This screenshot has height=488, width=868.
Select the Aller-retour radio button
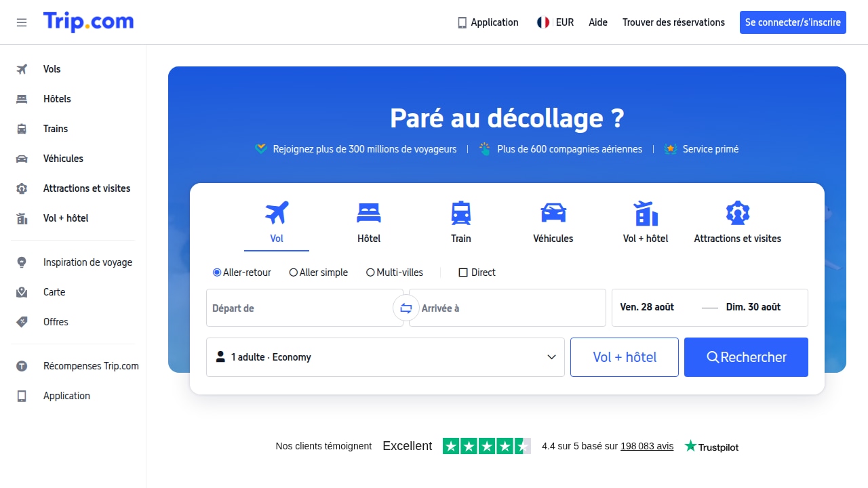[217, 272]
